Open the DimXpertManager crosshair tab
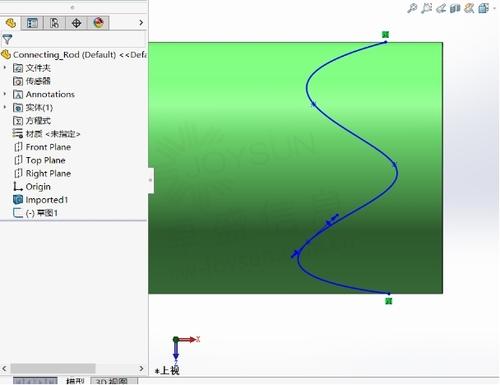 (76, 23)
